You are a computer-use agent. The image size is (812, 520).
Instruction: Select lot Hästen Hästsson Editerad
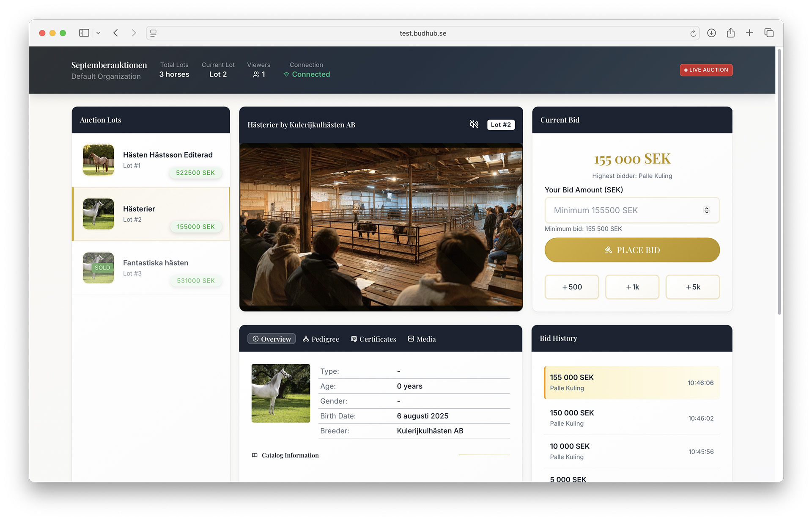(151, 160)
